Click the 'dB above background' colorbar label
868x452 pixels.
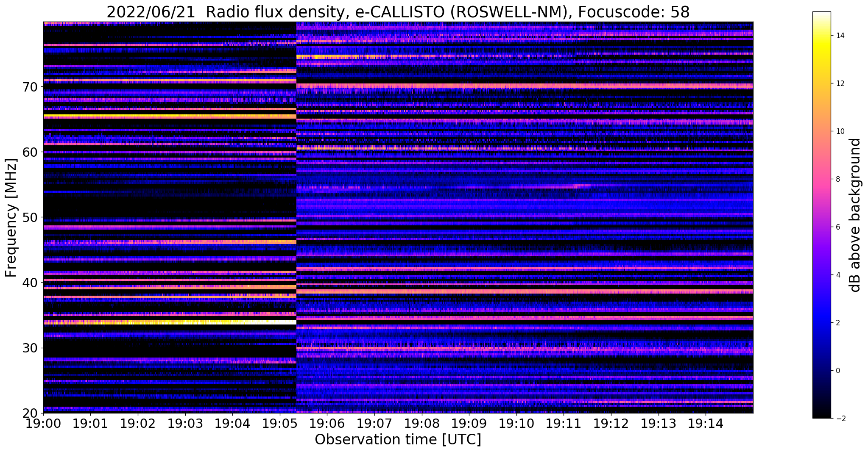tap(855, 215)
